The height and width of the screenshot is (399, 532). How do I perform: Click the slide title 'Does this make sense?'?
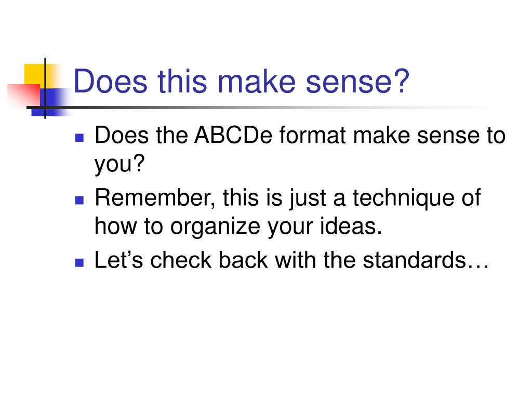[x=241, y=82]
